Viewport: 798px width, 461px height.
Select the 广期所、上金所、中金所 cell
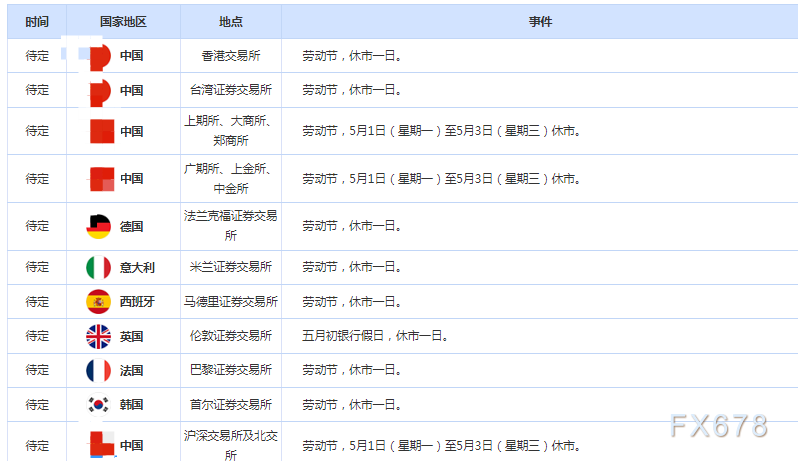click(x=231, y=179)
